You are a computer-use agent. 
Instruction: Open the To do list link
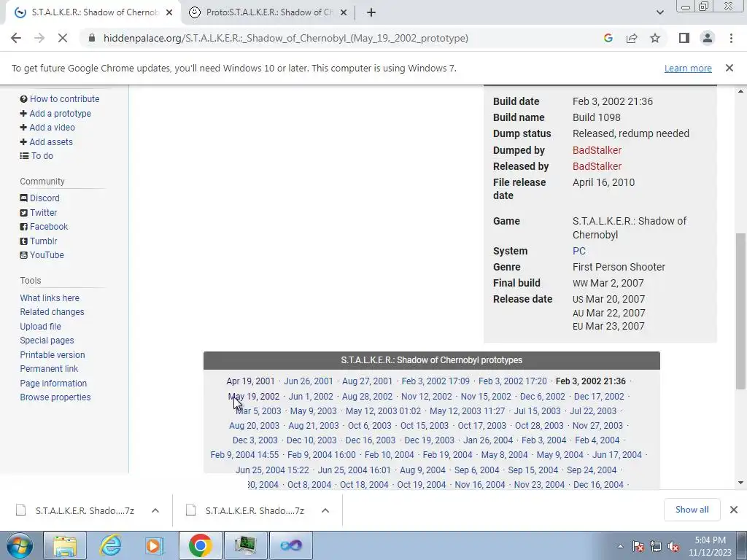click(x=42, y=156)
